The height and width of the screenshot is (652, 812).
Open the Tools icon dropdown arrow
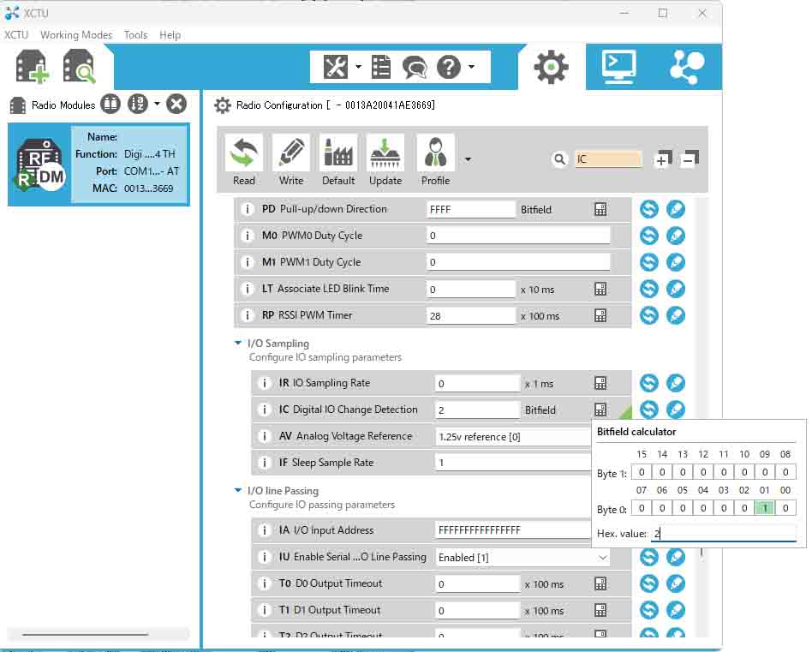coord(358,67)
